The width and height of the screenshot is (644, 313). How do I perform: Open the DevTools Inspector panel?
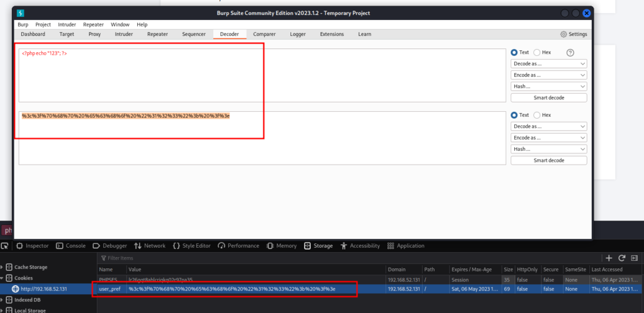pos(33,246)
